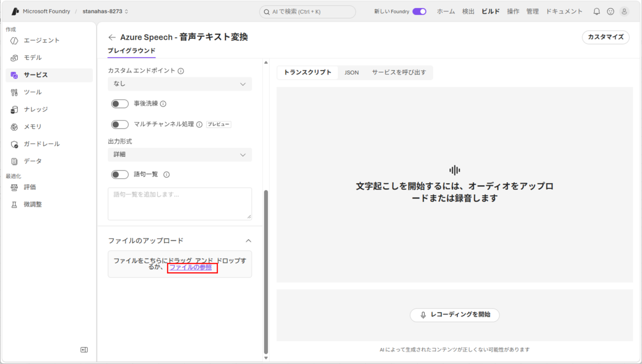Open the ホーム top menu item
The height and width of the screenshot is (364, 642).
(446, 11)
